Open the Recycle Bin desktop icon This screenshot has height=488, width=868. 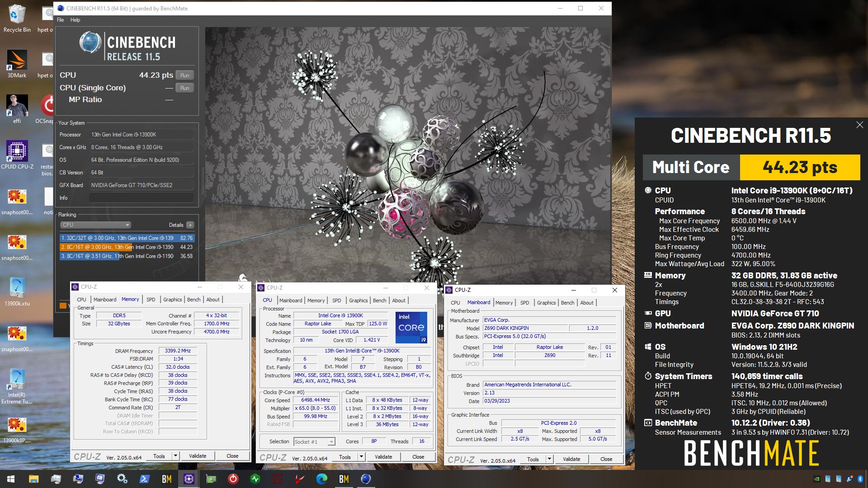tap(17, 18)
